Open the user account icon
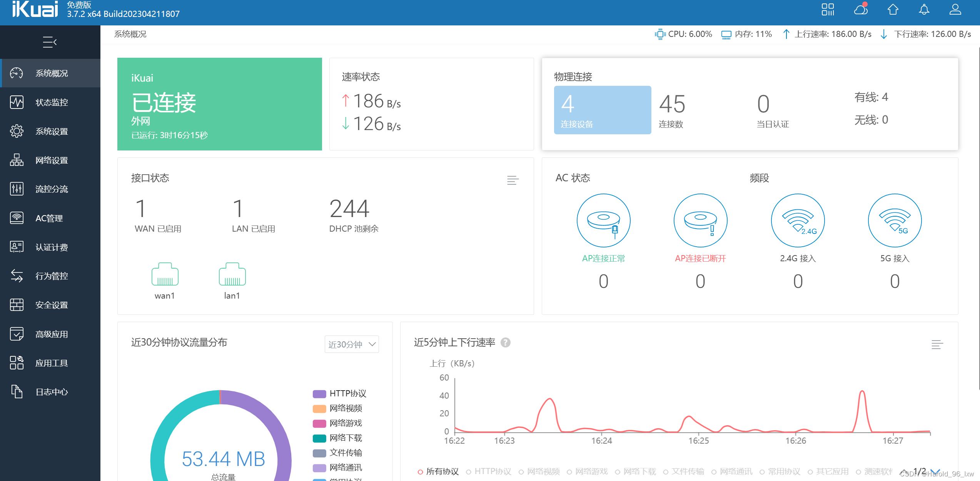 pyautogui.click(x=955, y=9)
